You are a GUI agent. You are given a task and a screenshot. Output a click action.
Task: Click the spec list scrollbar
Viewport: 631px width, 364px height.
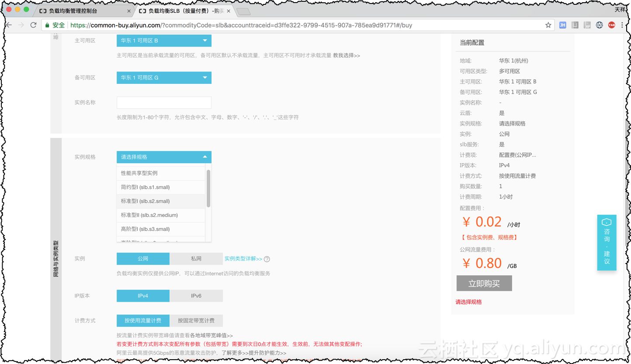pos(208,189)
